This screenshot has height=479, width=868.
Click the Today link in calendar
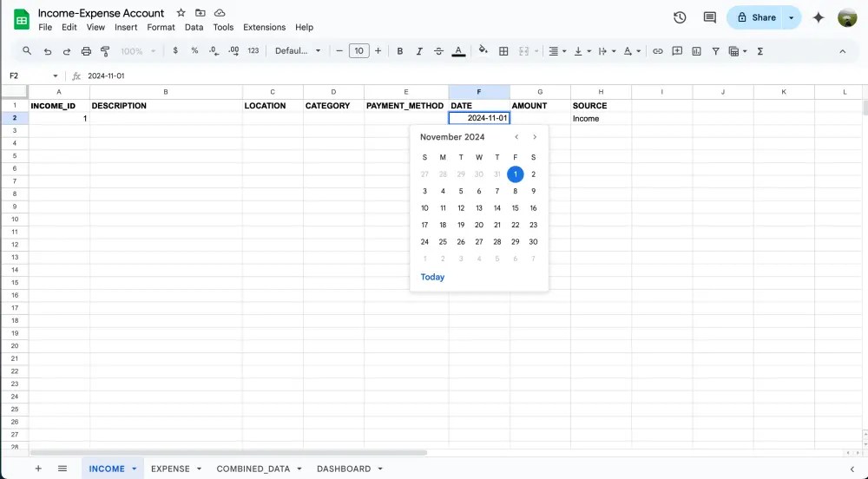point(432,277)
